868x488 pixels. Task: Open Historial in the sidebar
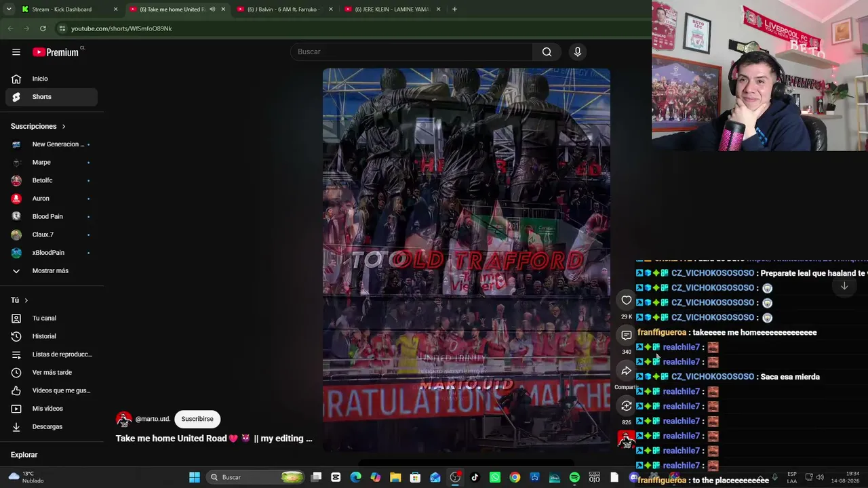[x=52, y=336]
